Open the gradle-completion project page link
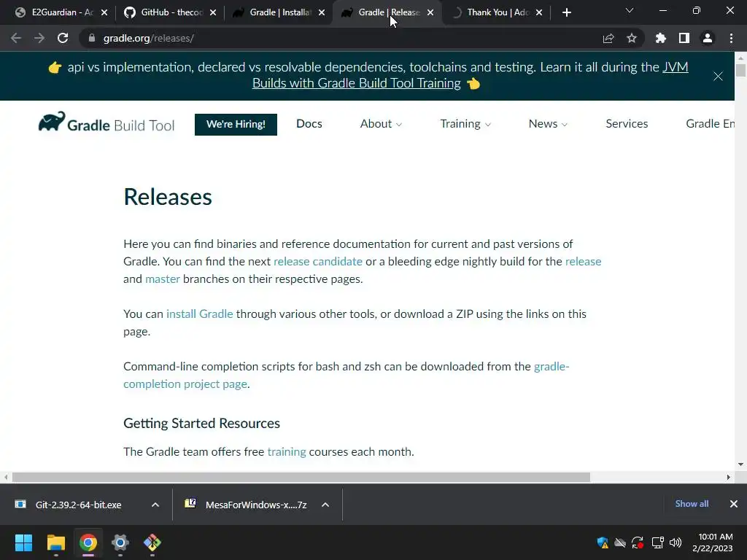Image resolution: width=747 pixels, height=560 pixels. (347, 376)
